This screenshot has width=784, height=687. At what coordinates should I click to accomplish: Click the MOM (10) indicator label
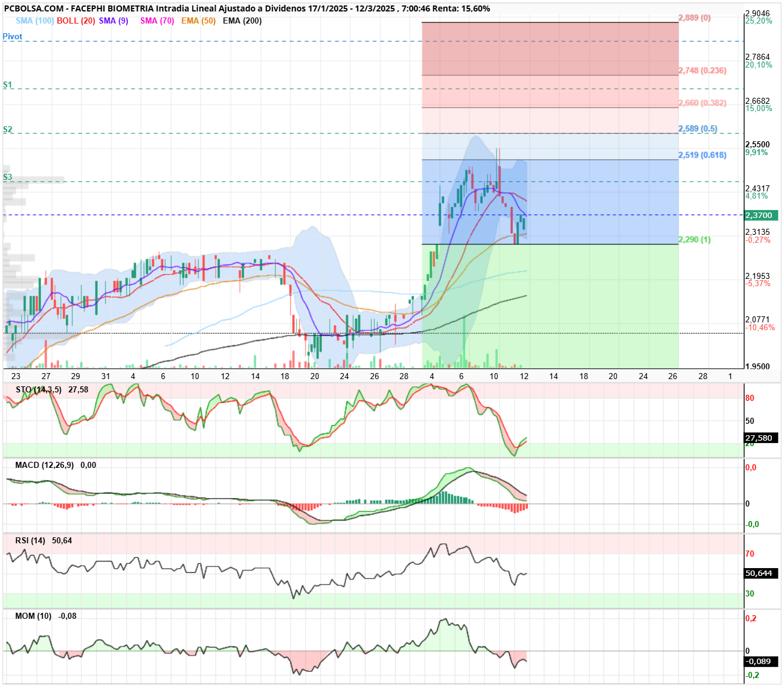click(33, 616)
